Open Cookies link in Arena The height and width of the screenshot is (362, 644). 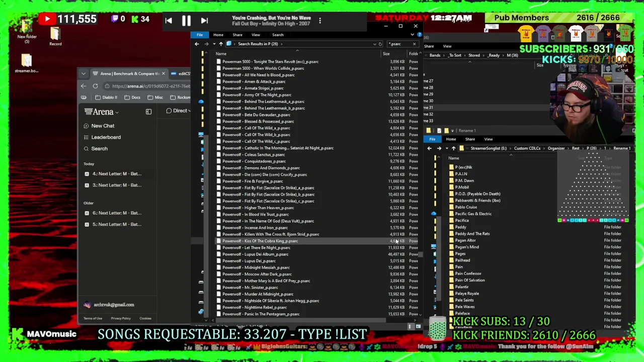[145, 318]
